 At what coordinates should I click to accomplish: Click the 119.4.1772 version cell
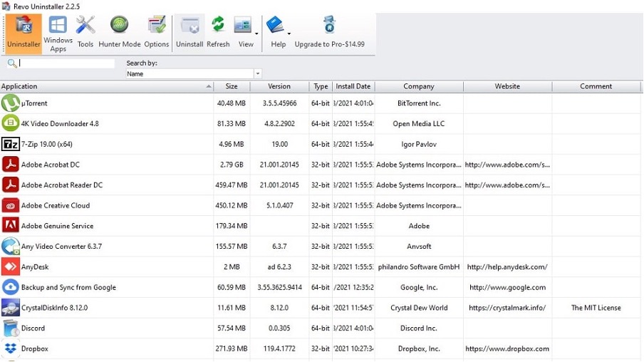279,348
